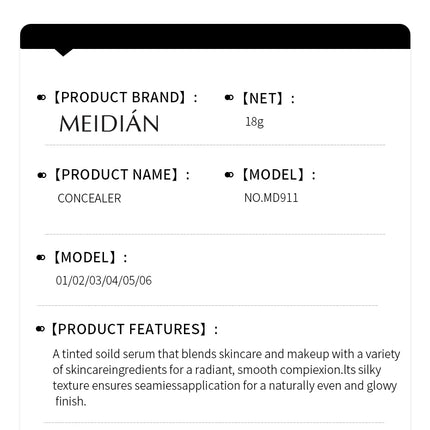Screen dimensions: 430x430
Task: Click the black header pointer notch
Action: [x=63, y=52]
